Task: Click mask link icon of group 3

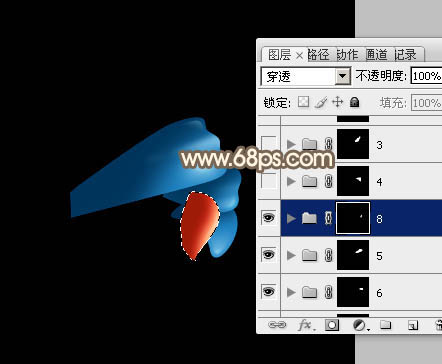Action: (329, 144)
